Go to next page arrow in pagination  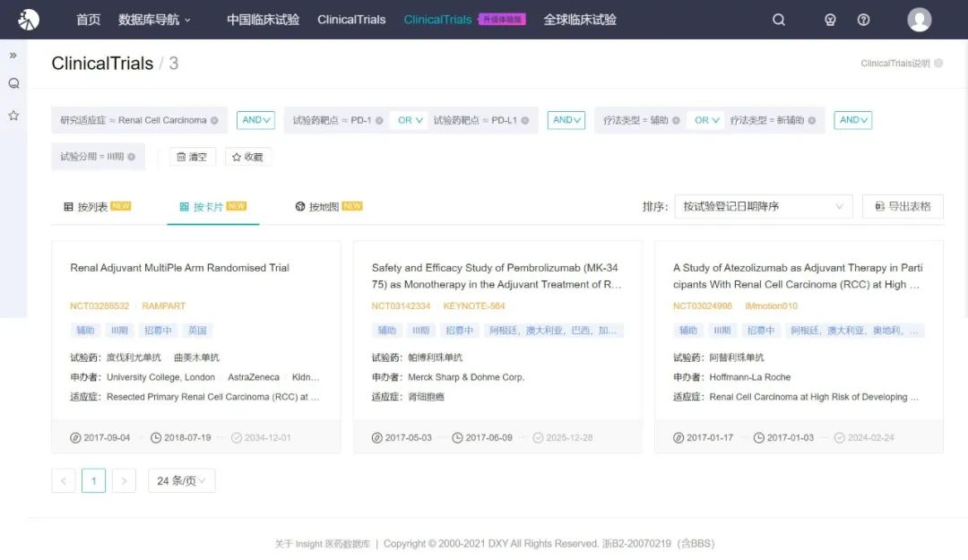click(124, 481)
